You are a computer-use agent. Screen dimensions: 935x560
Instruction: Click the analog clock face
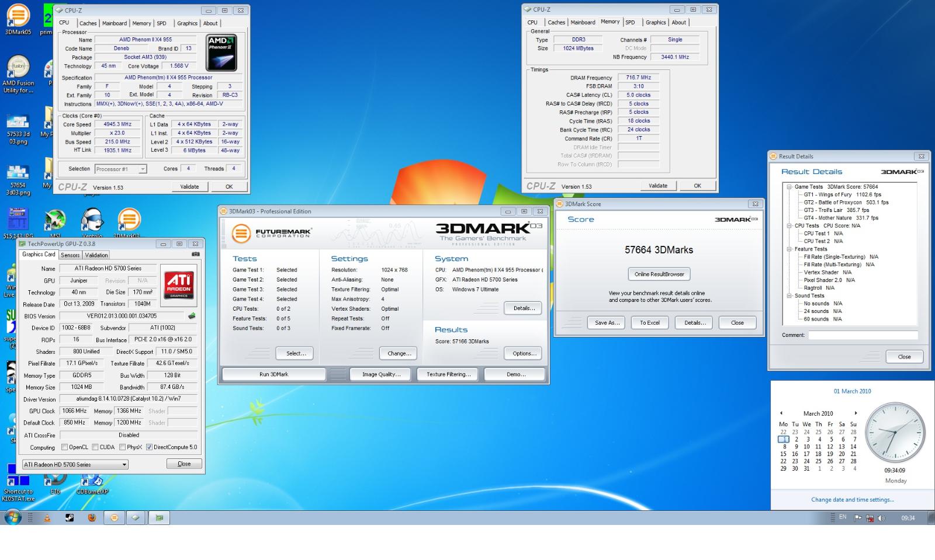[x=895, y=433]
